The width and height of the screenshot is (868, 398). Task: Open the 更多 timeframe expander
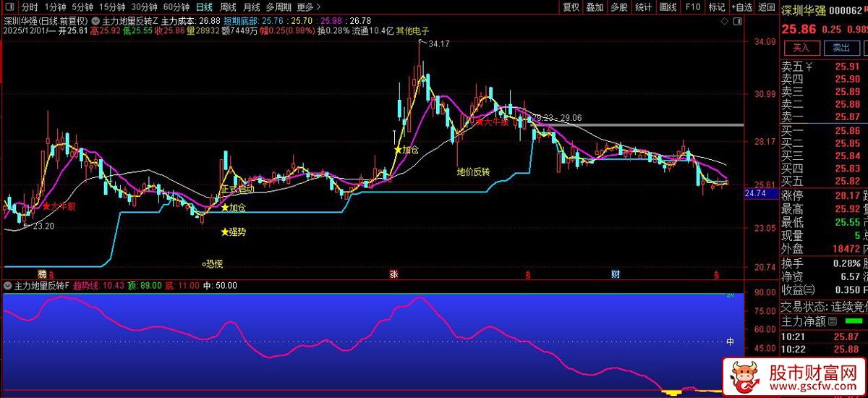coord(305,7)
